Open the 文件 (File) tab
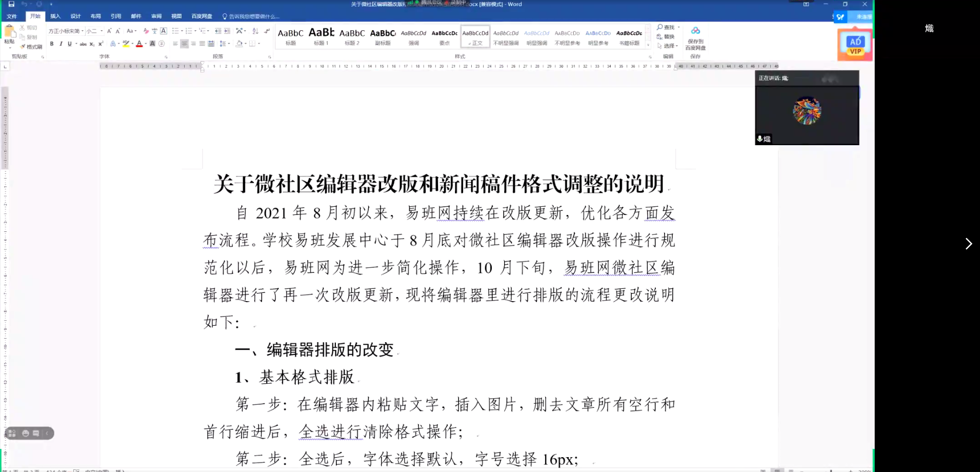Viewport: 980px width, 472px height. pyautogui.click(x=12, y=16)
